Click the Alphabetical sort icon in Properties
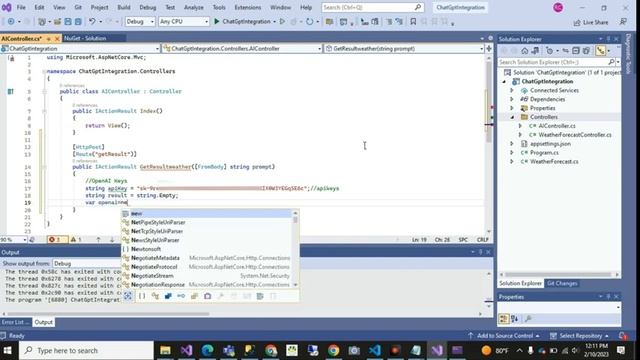The image size is (640, 360). pos(514,319)
